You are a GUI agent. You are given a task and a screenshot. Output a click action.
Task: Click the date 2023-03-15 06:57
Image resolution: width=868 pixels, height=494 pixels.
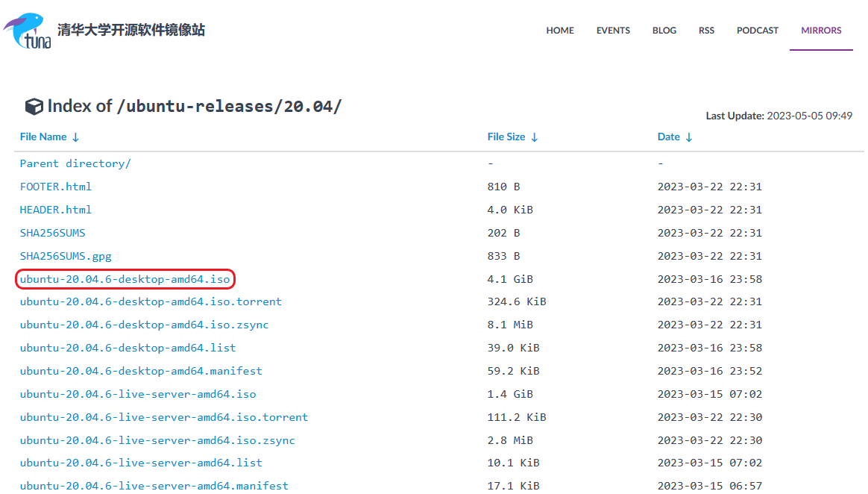(x=710, y=486)
